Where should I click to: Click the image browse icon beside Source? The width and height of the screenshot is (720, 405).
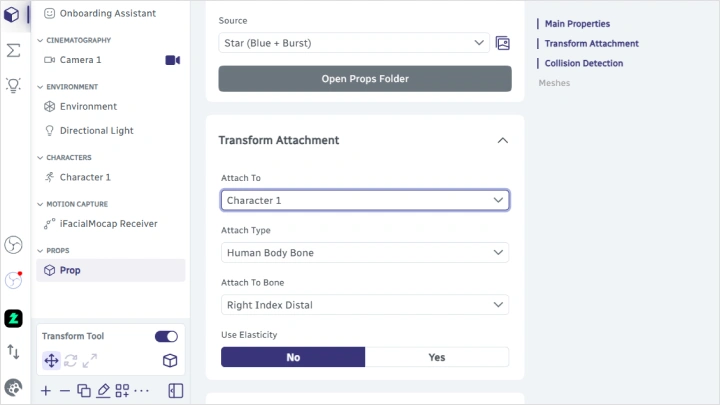coord(502,43)
